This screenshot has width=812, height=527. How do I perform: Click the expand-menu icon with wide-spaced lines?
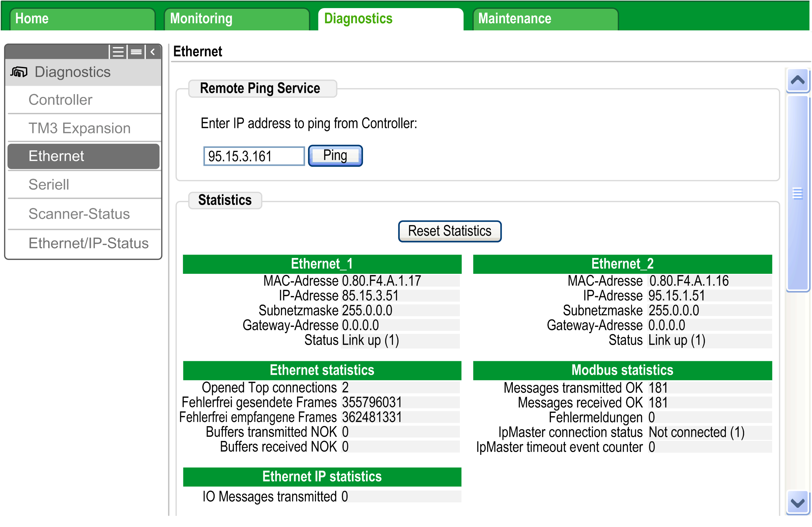118,52
